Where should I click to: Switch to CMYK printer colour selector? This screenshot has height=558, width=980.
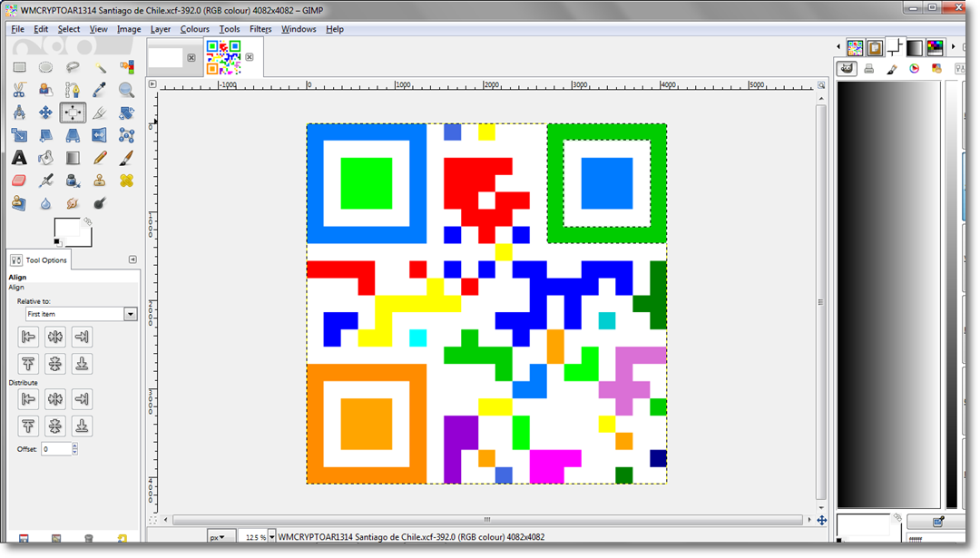click(x=868, y=69)
